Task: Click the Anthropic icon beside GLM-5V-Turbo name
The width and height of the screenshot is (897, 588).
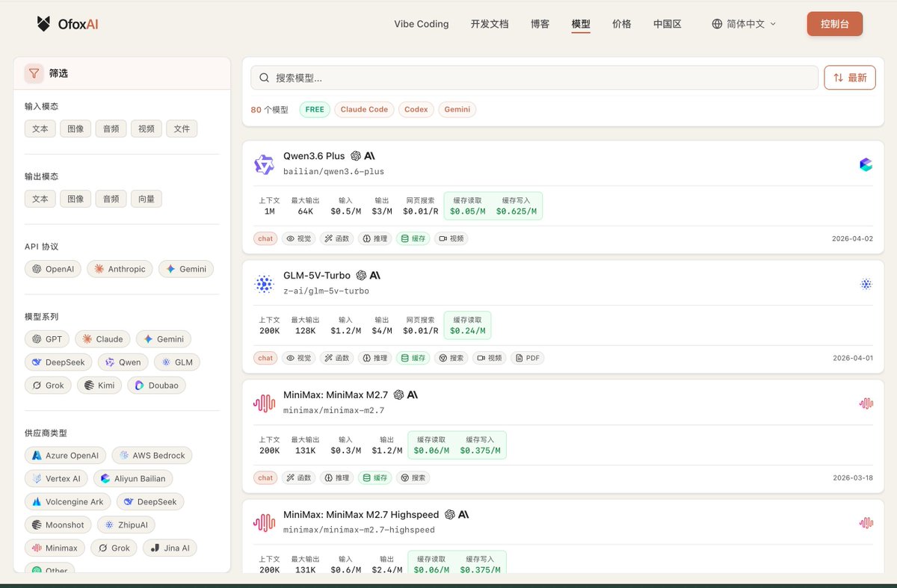Action: (374, 275)
